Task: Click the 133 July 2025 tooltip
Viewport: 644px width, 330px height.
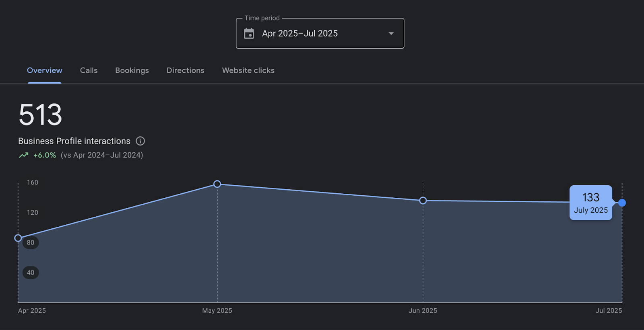Action: pyautogui.click(x=590, y=203)
